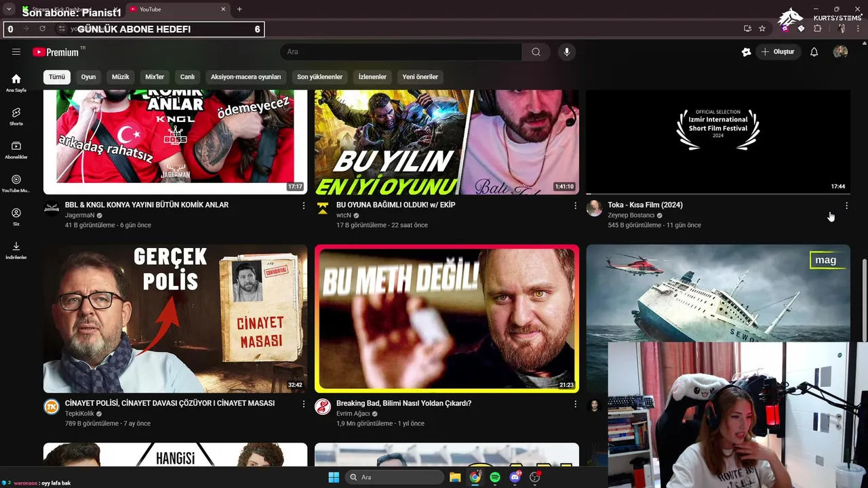This screenshot has width=868, height=488.
Task: Open BU OYUNA BAĞIMLI OLDUK title link
Action: [x=396, y=205]
